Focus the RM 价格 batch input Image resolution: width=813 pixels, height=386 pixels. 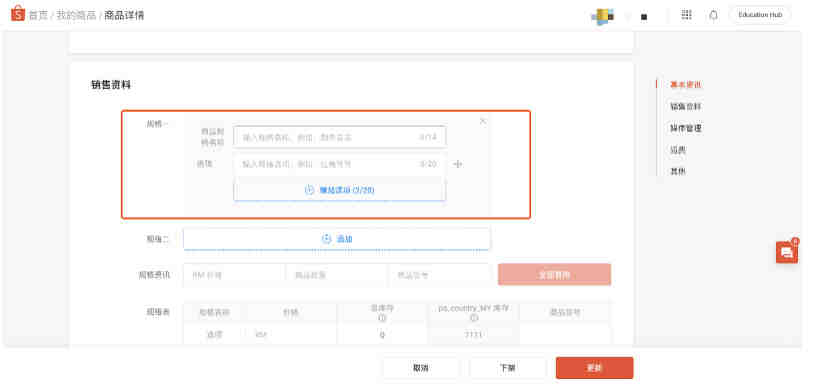234,275
